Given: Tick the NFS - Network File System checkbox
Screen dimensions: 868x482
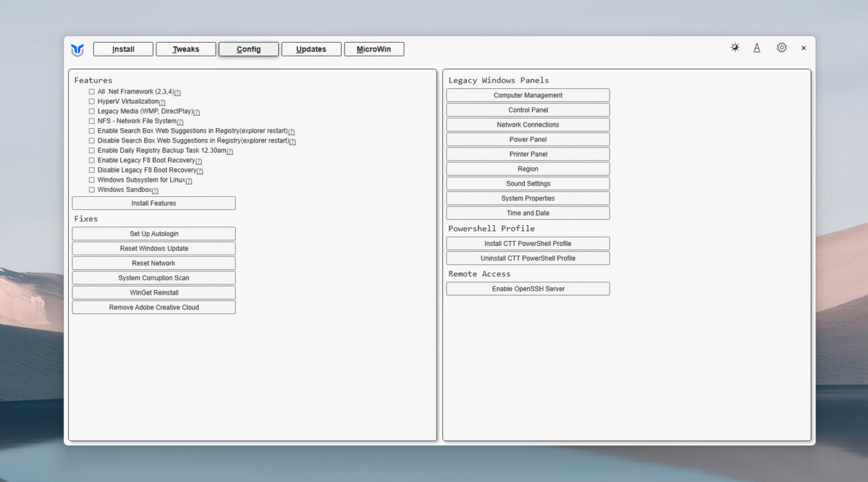Looking at the screenshot, I should coord(92,121).
